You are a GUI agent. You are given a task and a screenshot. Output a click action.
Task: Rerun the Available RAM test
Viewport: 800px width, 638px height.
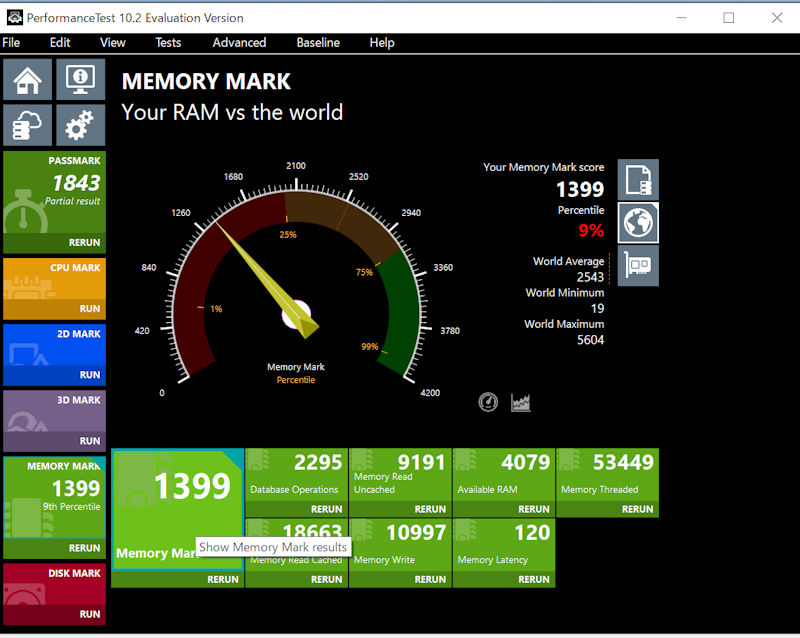tap(534, 509)
